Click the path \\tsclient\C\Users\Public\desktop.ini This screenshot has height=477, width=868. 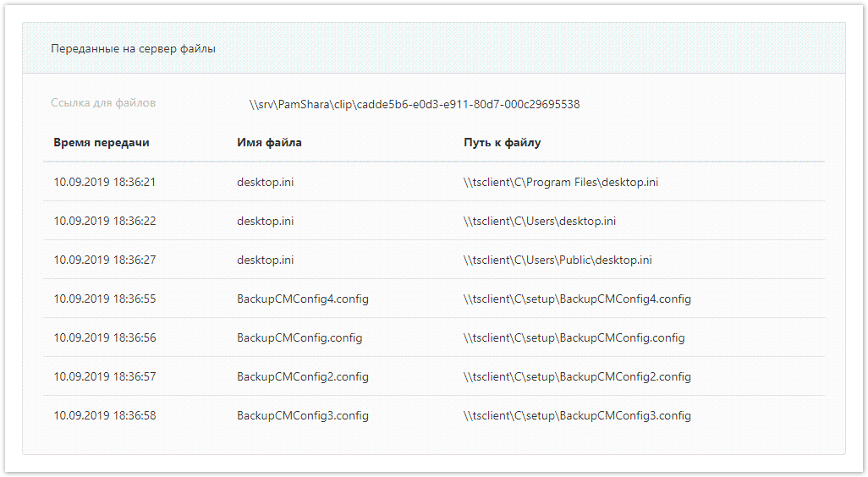point(558,260)
